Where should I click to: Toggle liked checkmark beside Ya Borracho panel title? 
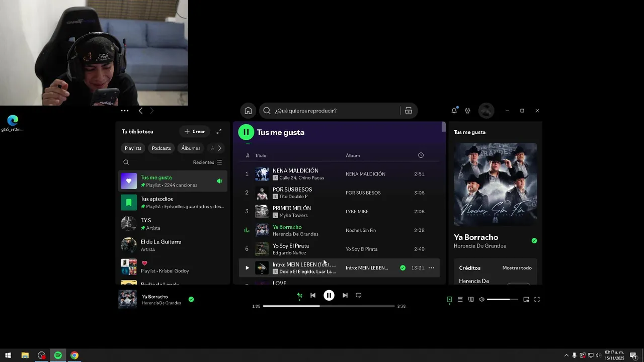tap(534, 241)
